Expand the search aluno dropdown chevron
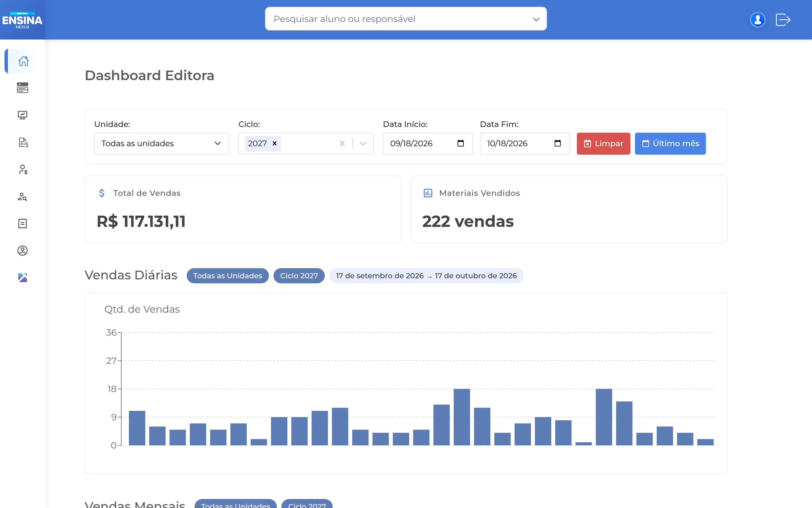The height and width of the screenshot is (508, 812). 536,19
